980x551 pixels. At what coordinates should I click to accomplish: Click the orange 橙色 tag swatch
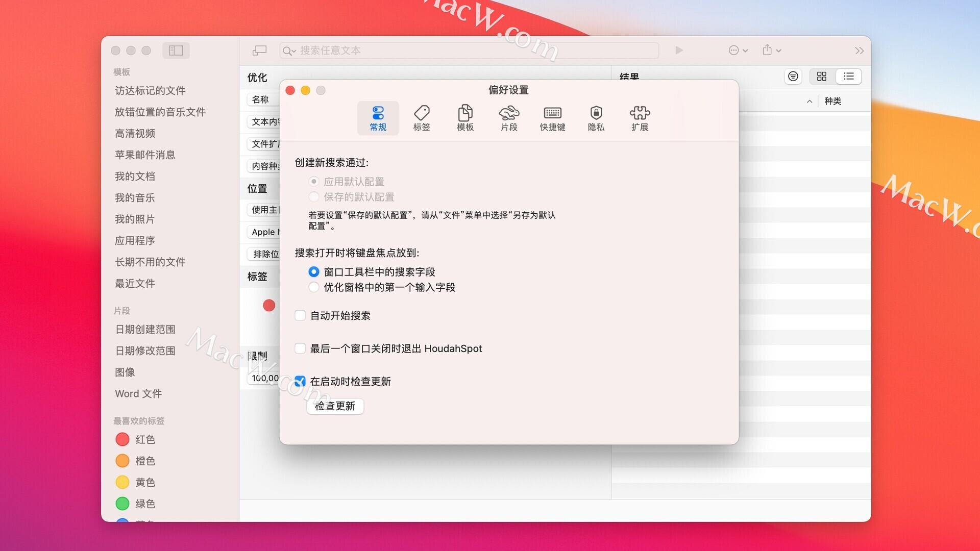click(x=122, y=461)
